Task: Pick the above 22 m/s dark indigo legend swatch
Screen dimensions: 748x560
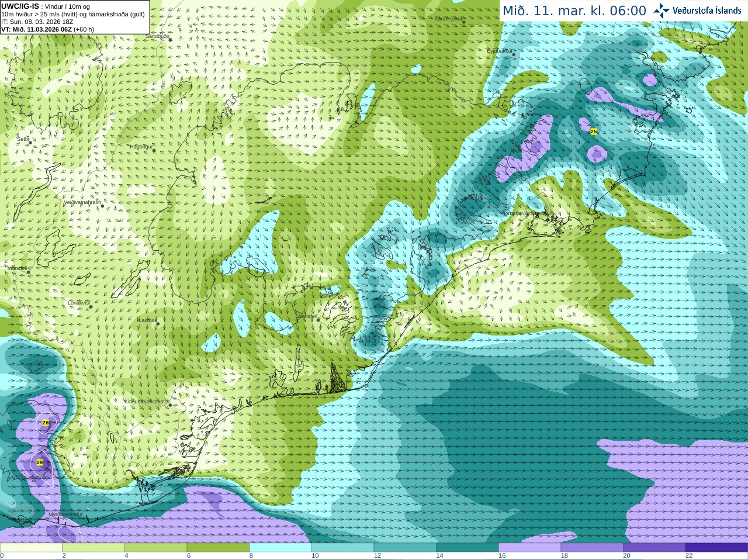Action: pos(716,547)
